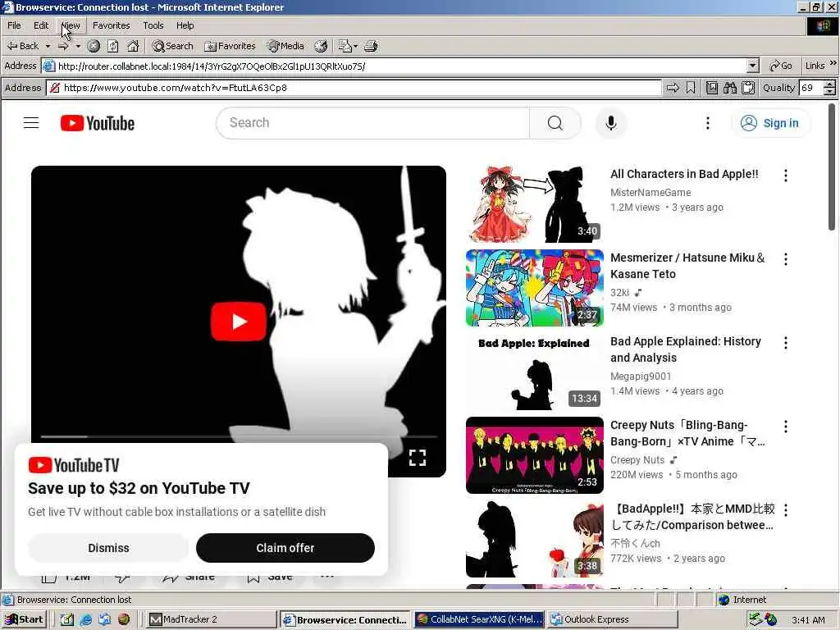Screen dimensions: 840x630
Task: Decrease Quality with the down spinner
Action: point(829,92)
